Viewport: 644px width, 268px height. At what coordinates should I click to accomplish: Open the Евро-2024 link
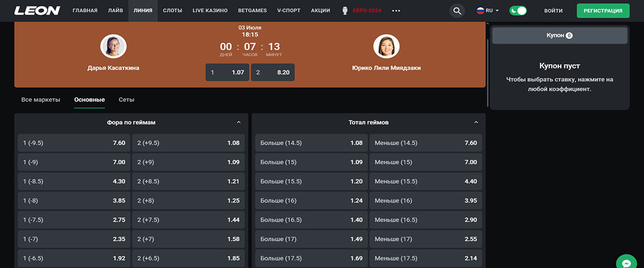coord(367,11)
